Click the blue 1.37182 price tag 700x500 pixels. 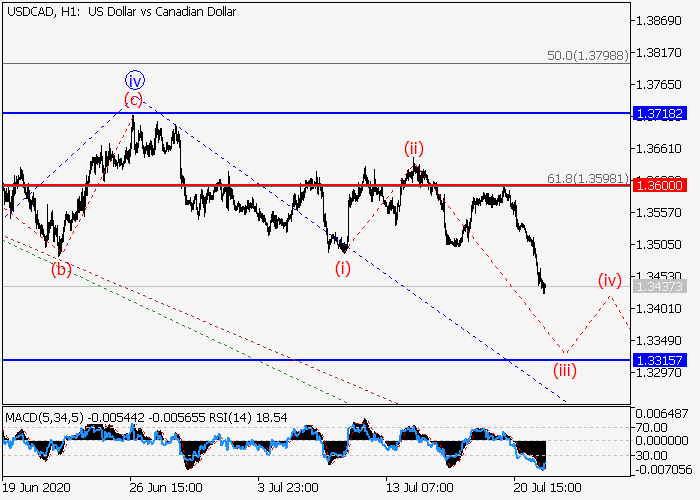tap(656, 114)
